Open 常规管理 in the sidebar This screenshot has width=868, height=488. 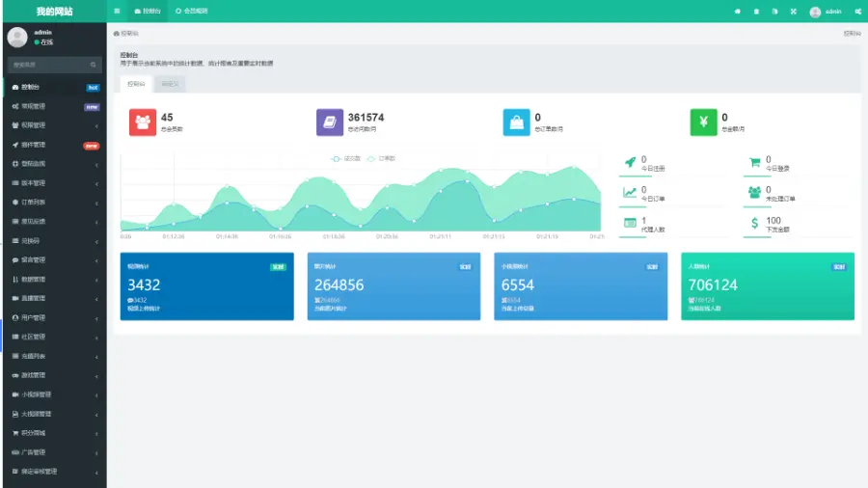tap(53, 106)
